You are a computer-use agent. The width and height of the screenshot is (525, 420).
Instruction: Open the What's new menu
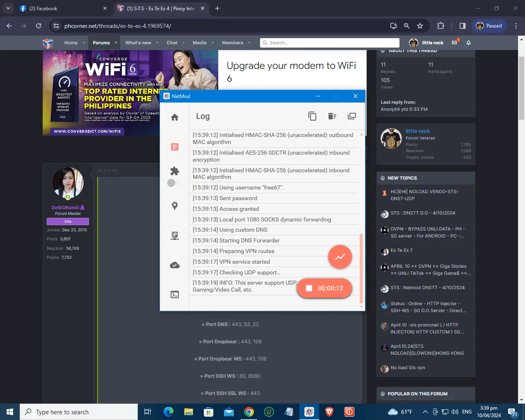(x=138, y=43)
